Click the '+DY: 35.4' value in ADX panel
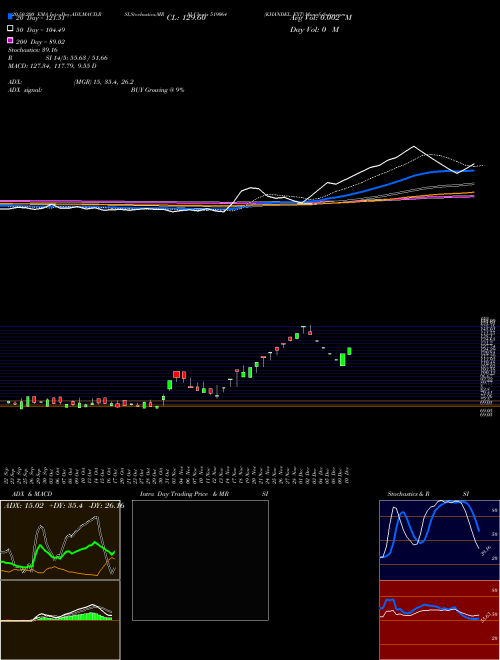The width and height of the screenshot is (500, 660). [x=66, y=506]
